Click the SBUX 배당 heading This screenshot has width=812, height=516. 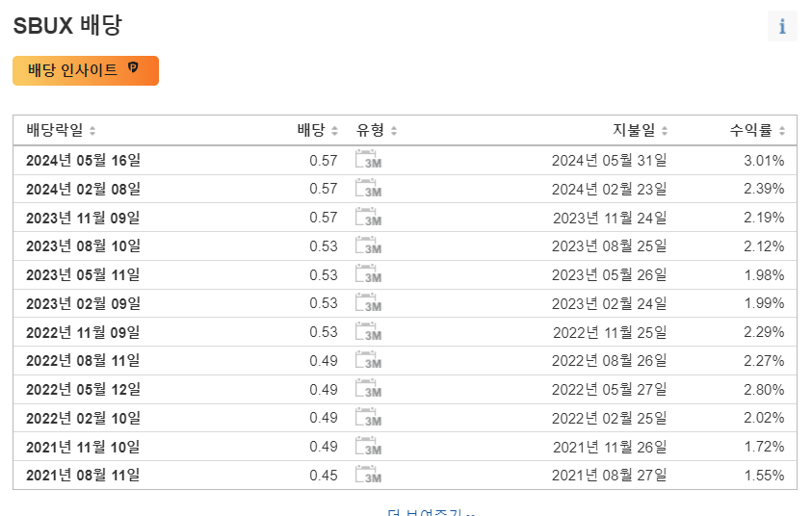67,25
